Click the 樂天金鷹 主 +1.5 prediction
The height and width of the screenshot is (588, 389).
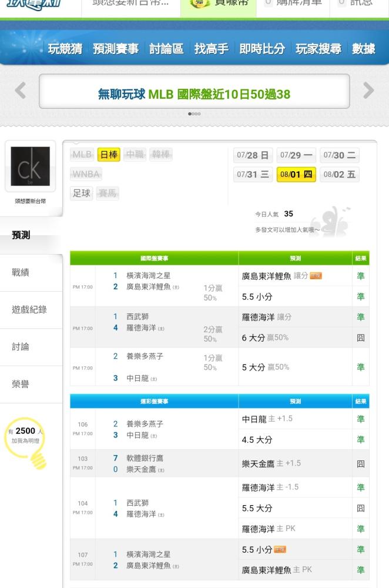(271, 463)
